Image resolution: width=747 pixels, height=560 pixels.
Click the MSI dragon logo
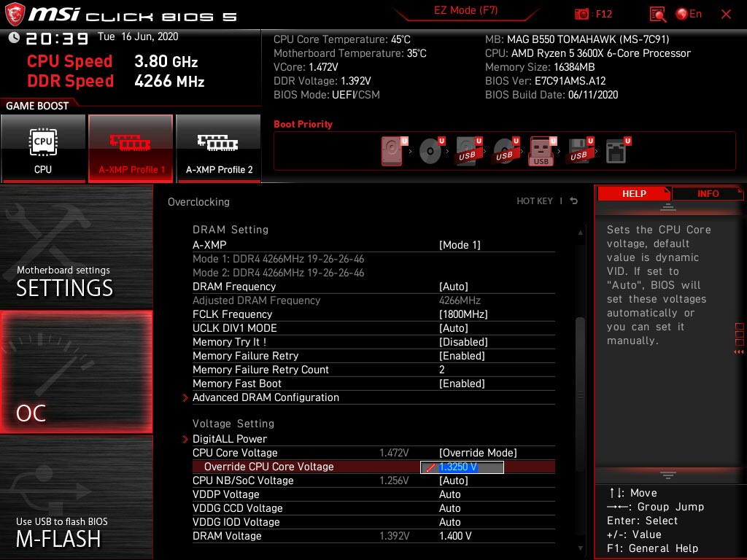(15, 15)
